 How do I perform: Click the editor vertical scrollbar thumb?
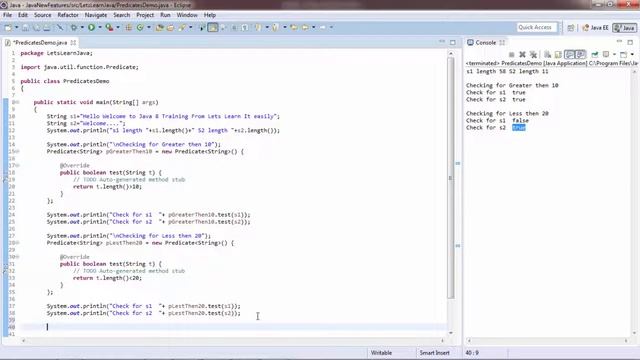pos(451,178)
